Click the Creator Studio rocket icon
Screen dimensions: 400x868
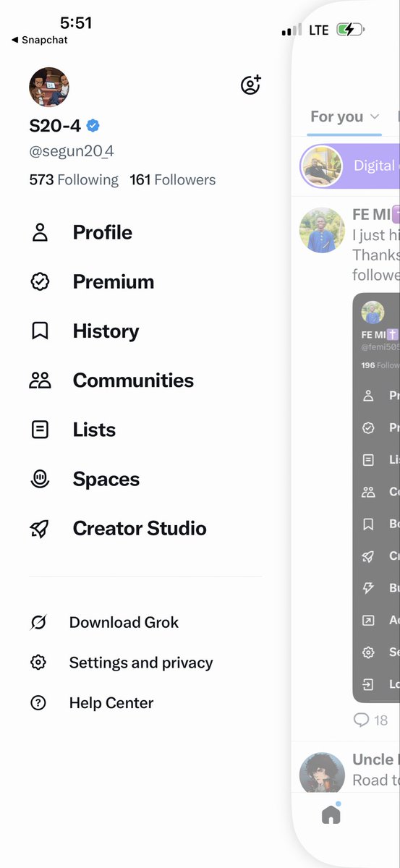[40, 529]
